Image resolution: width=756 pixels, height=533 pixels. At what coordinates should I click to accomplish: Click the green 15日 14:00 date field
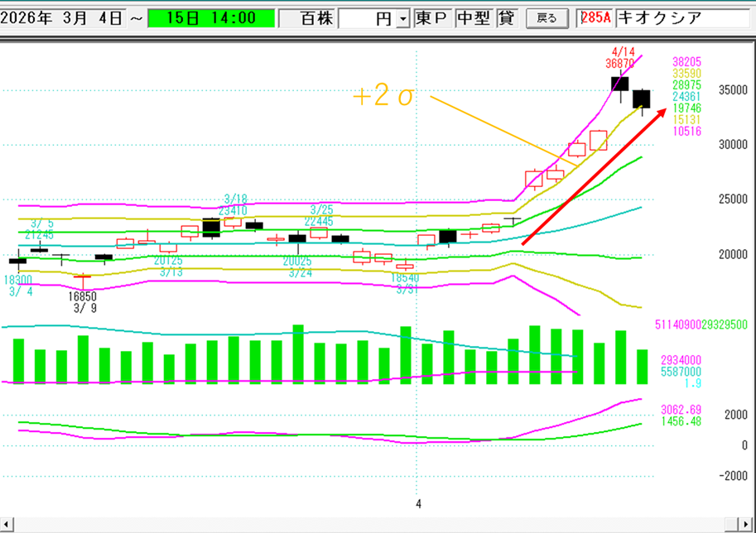210,18
